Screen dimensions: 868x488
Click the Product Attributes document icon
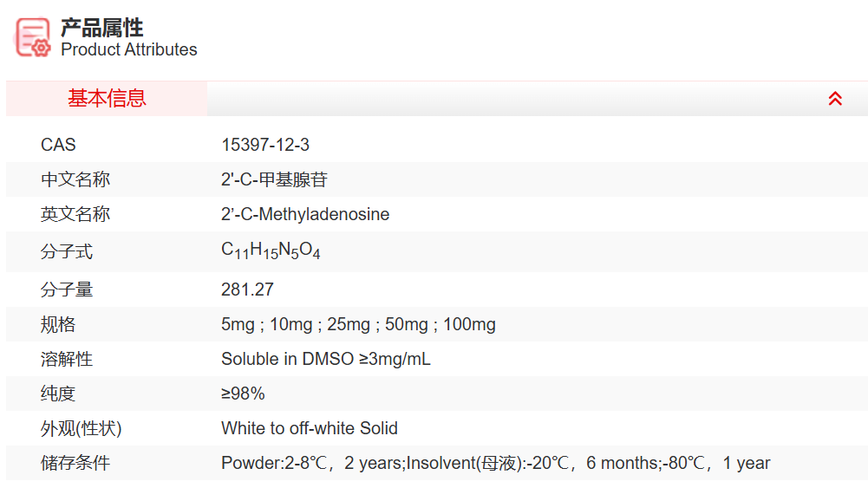click(33, 37)
